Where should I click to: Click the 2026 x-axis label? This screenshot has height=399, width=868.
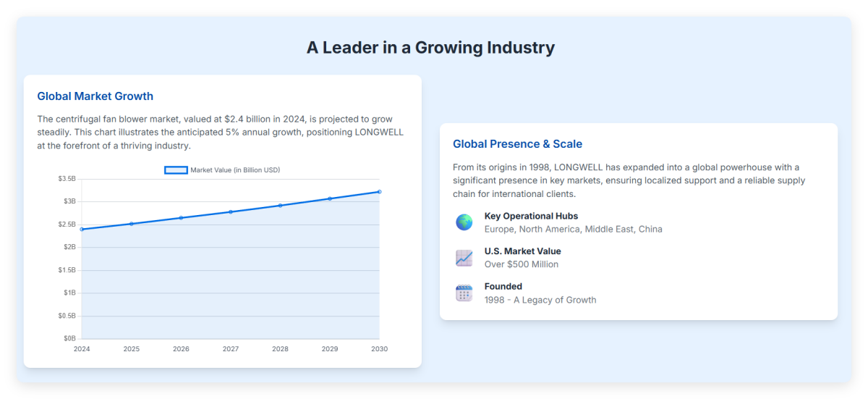click(x=181, y=349)
